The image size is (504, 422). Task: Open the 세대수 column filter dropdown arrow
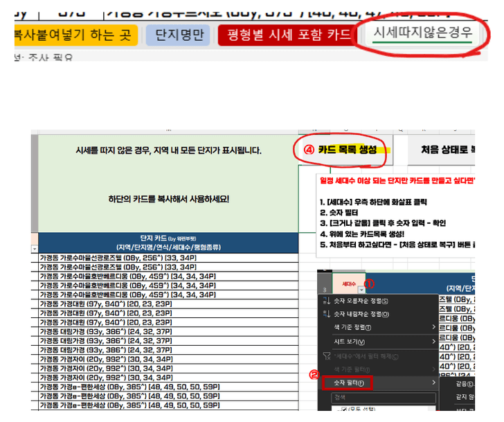361,290
